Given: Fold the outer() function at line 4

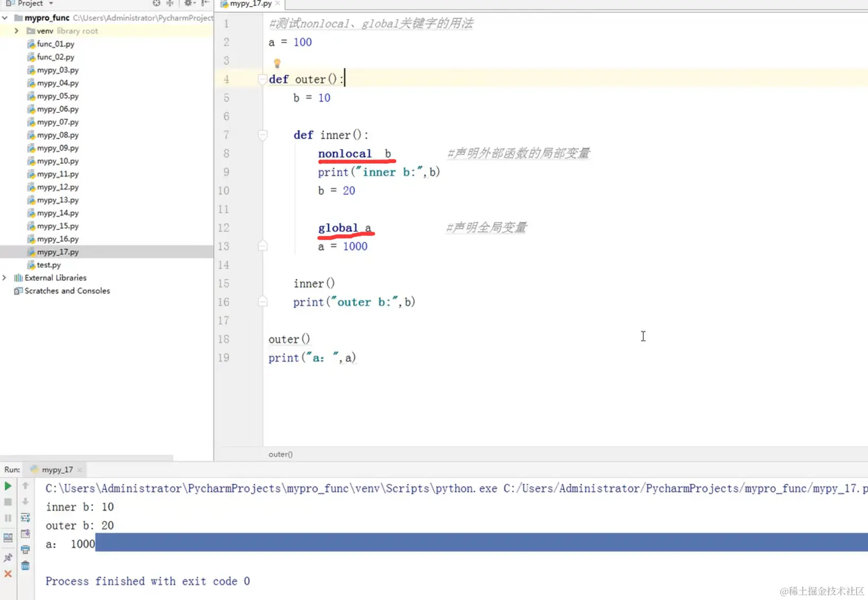Looking at the screenshot, I should (262, 80).
